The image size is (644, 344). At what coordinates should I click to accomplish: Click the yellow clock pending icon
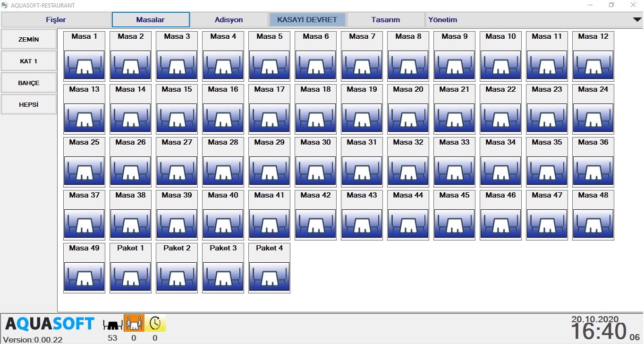pyautogui.click(x=155, y=323)
